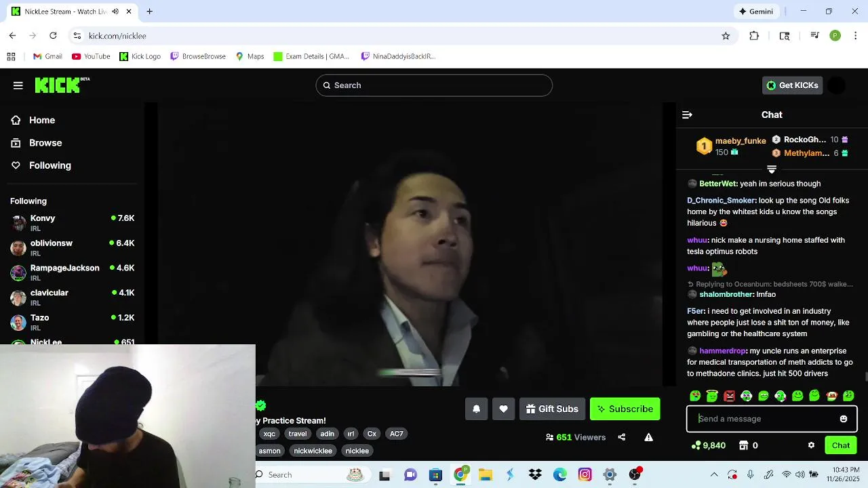Screen dimensions: 868x488
Task: Click the travel tag
Action: pos(298,434)
